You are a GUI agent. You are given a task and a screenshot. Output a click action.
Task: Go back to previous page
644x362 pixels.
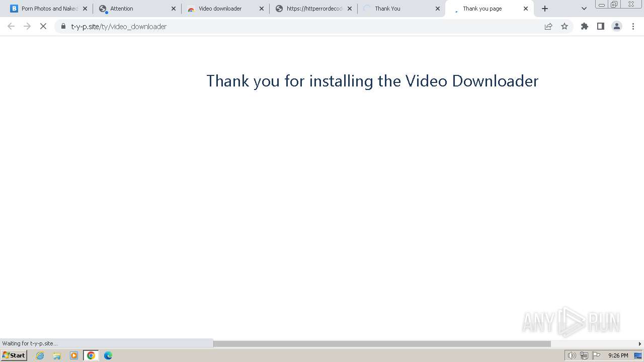(11, 26)
